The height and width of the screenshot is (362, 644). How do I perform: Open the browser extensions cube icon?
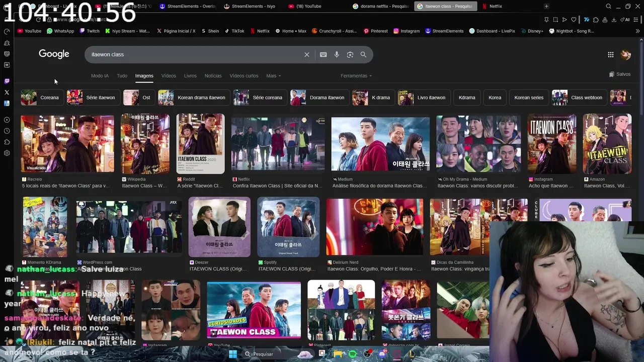click(596, 20)
